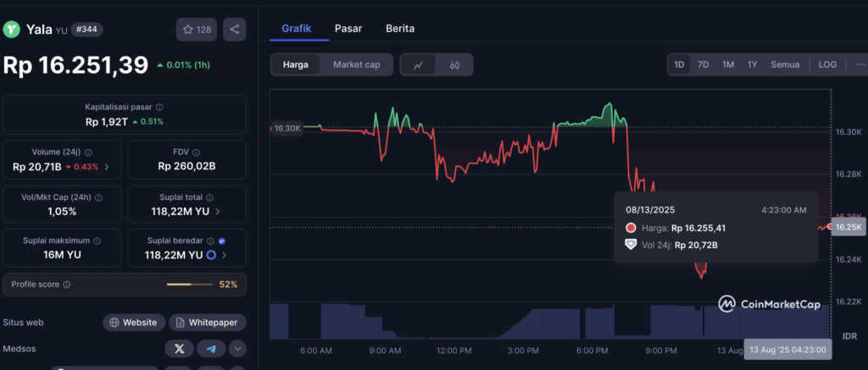Open the Pasar tab

348,28
